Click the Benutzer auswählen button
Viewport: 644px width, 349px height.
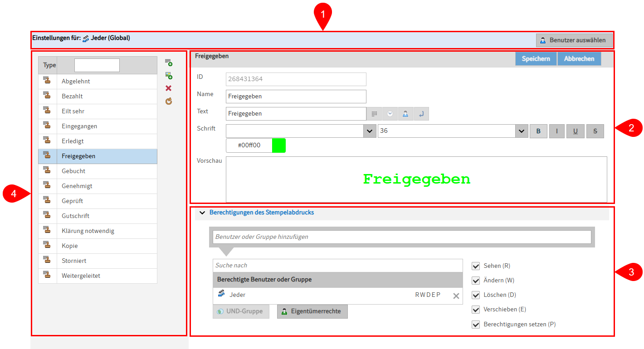574,40
